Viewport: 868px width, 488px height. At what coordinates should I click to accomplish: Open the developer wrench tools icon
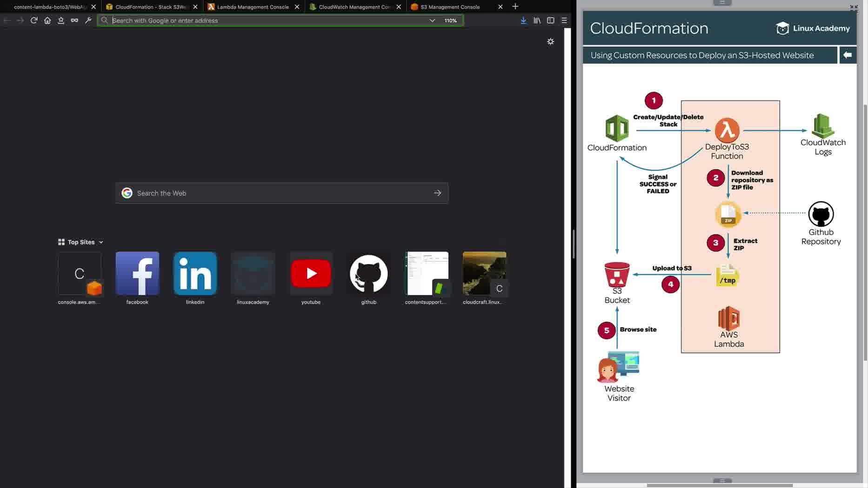tap(88, 20)
